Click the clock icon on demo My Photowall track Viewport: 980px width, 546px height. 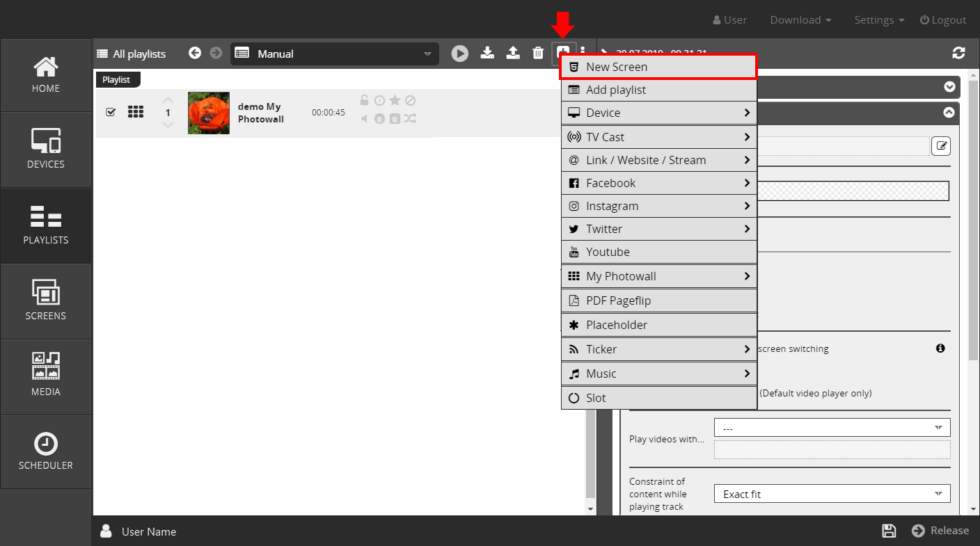pyautogui.click(x=379, y=101)
